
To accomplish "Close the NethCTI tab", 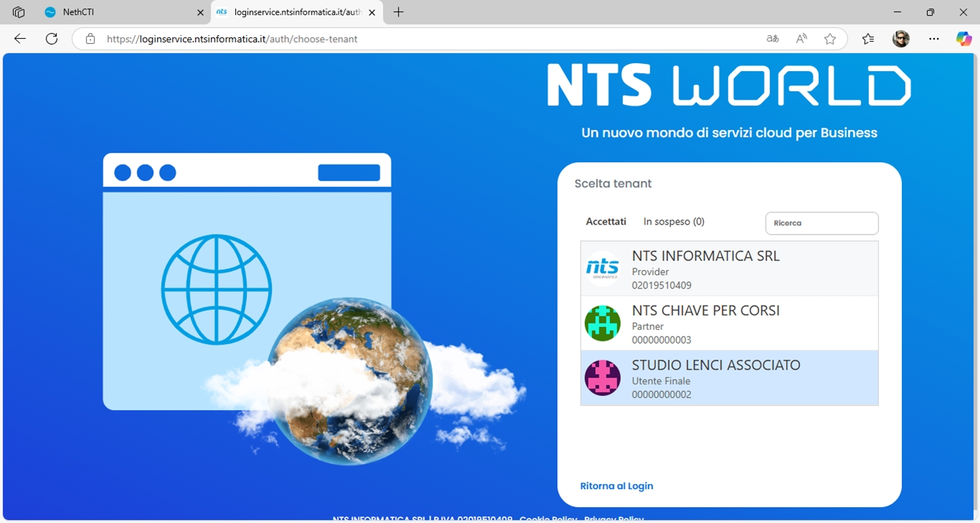I will click(x=201, y=12).
